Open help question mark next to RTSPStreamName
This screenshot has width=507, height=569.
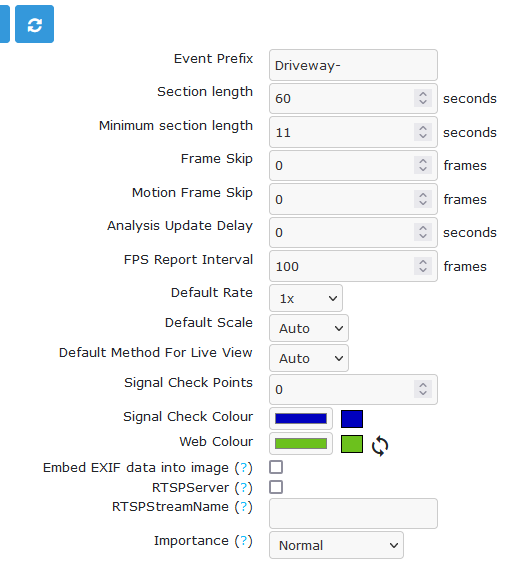(x=244, y=507)
